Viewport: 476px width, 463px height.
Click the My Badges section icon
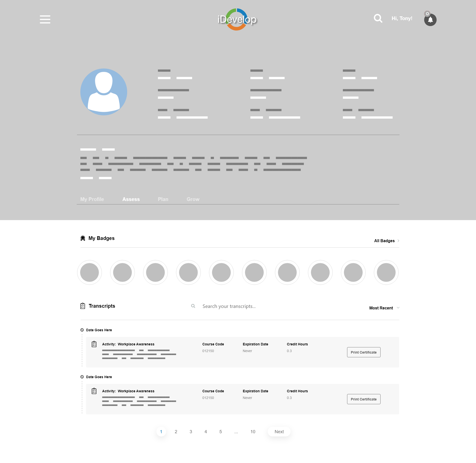coord(83,238)
